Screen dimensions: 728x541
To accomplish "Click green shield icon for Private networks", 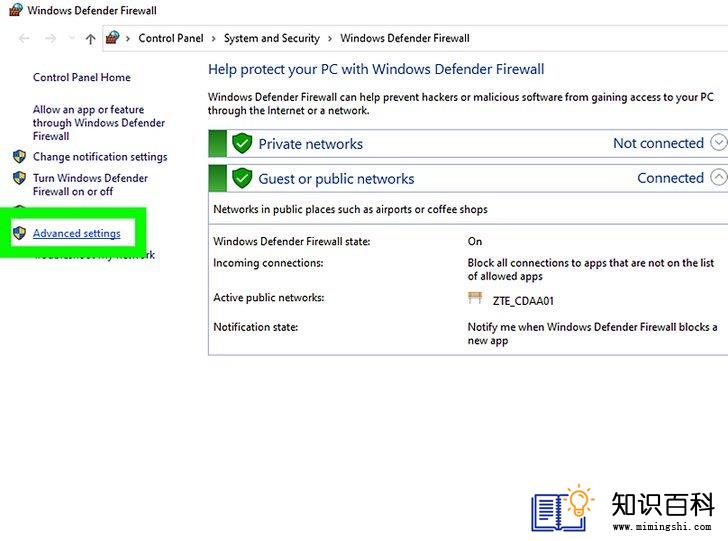I will pyautogui.click(x=242, y=143).
